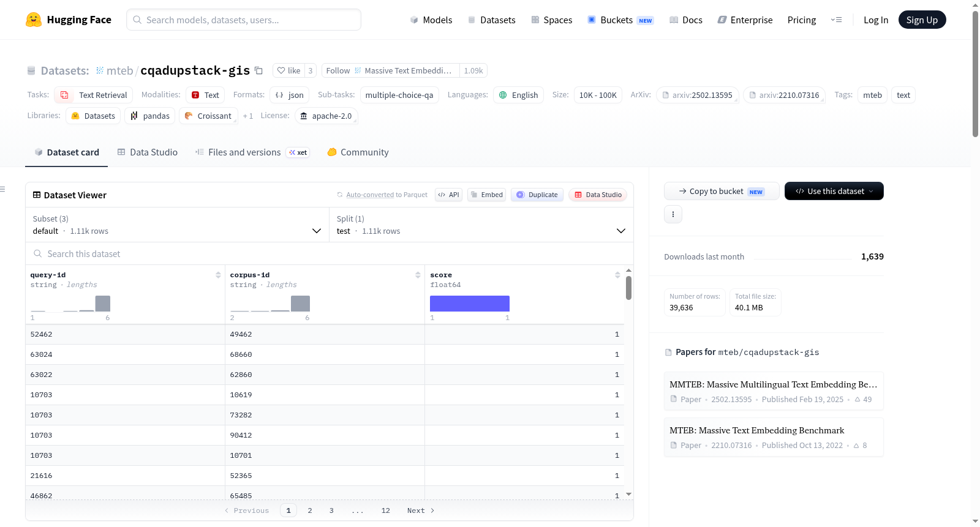This screenshot has height=527, width=980.
Task: Open the Pricing page
Action: click(x=802, y=20)
